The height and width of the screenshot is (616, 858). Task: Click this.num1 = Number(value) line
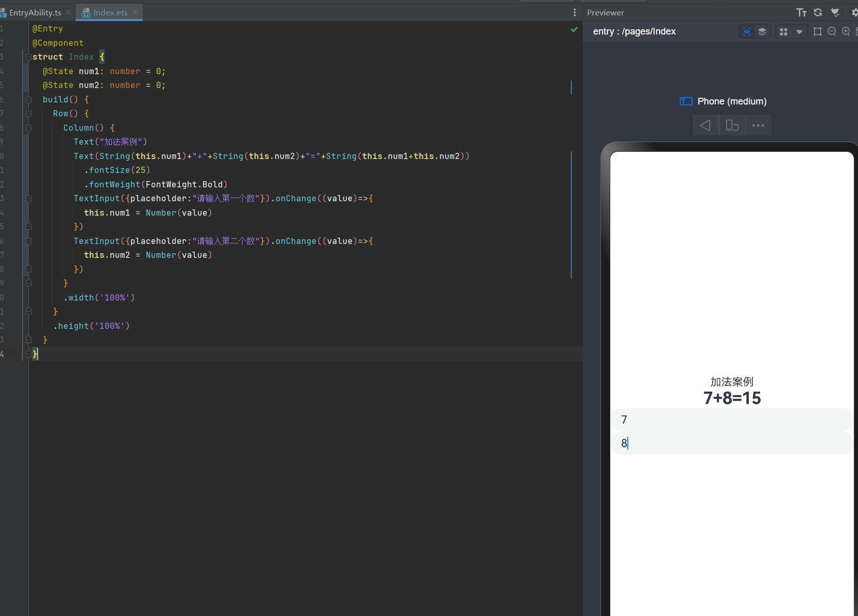[148, 213]
